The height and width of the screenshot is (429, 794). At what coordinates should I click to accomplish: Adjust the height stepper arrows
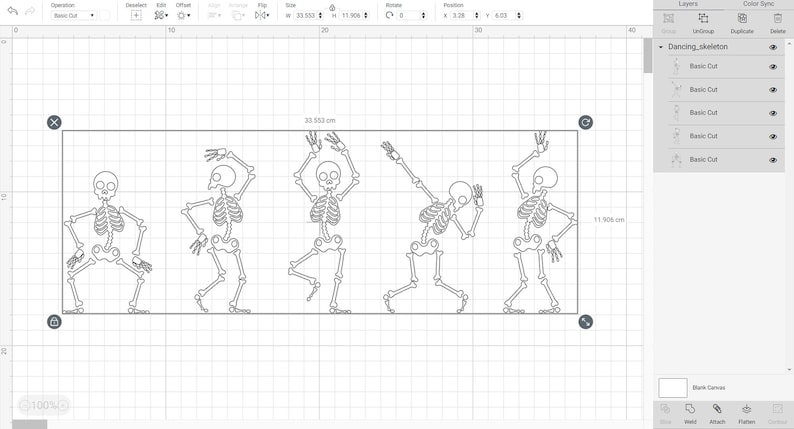pyautogui.click(x=366, y=15)
